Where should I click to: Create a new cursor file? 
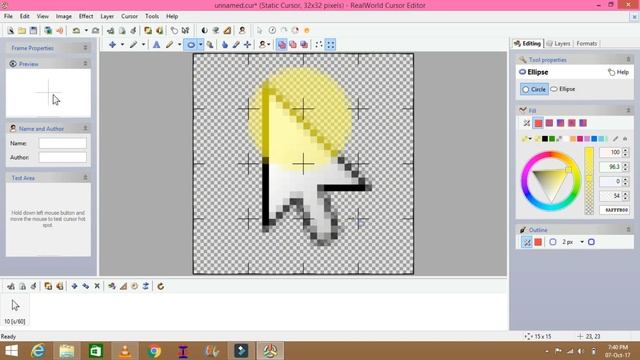pyautogui.click(x=11, y=31)
